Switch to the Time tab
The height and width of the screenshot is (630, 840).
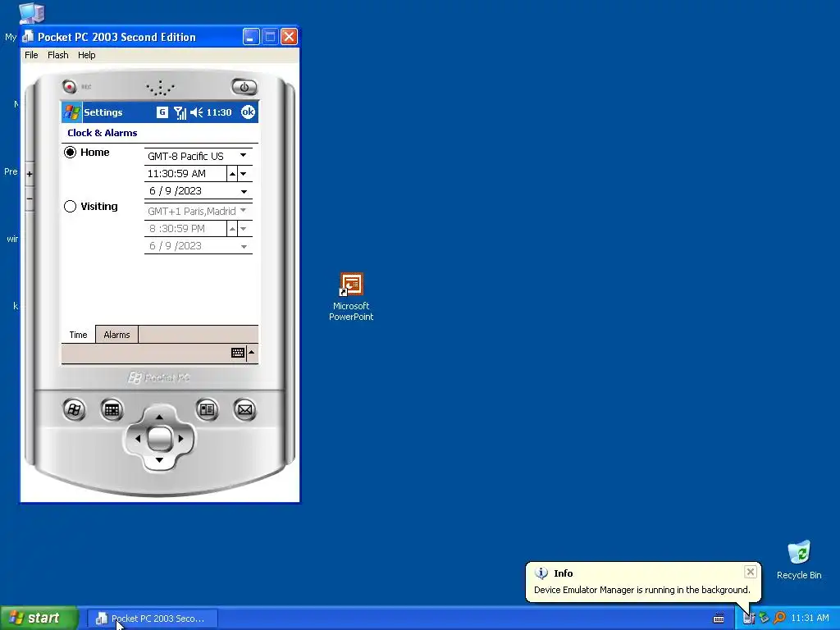(x=78, y=335)
